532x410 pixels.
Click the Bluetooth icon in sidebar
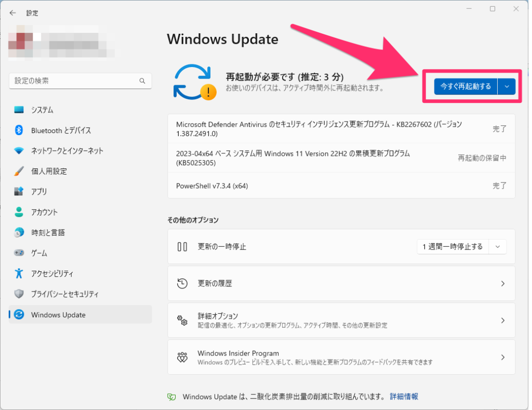coord(19,130)
